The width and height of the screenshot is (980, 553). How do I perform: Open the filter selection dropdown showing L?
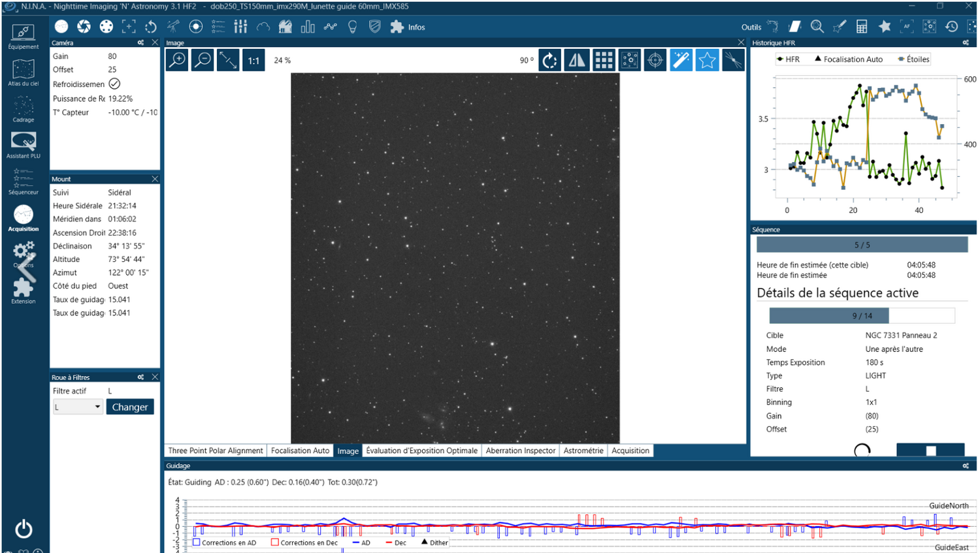coord(78,407)
